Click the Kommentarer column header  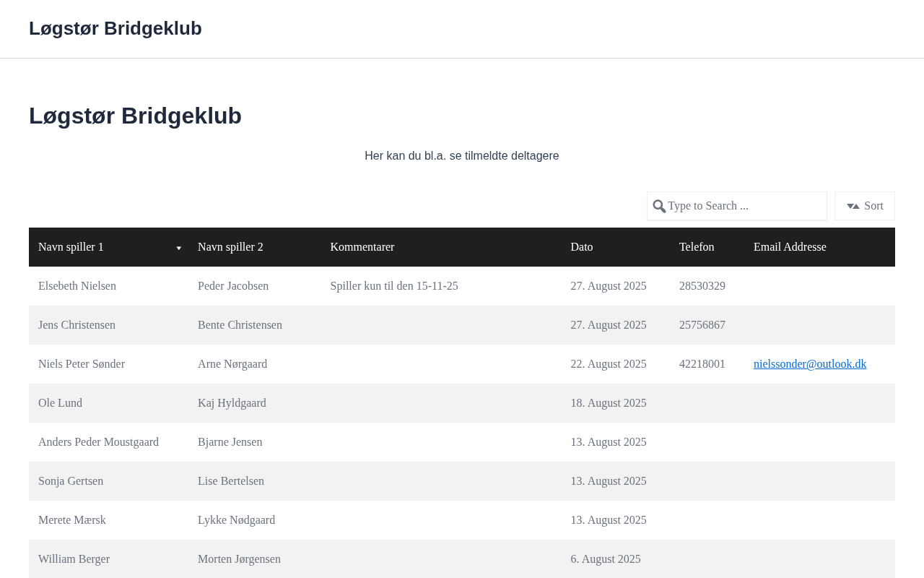click(362, 247)
